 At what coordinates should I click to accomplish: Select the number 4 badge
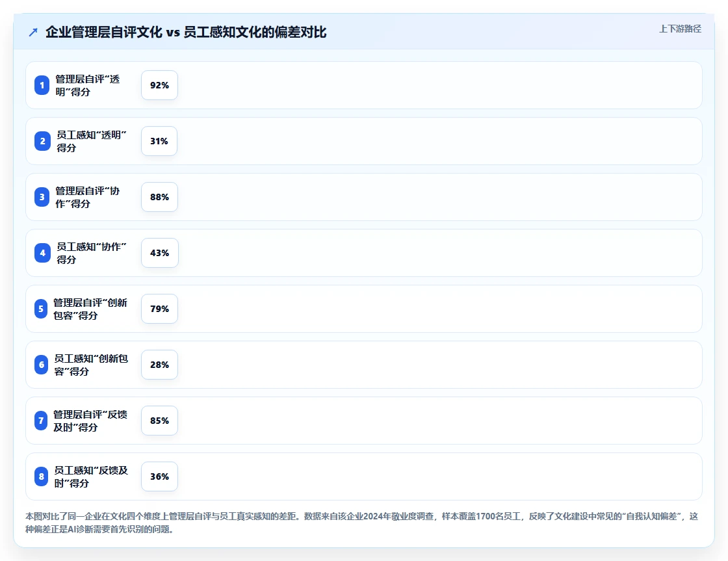point(42,253)
